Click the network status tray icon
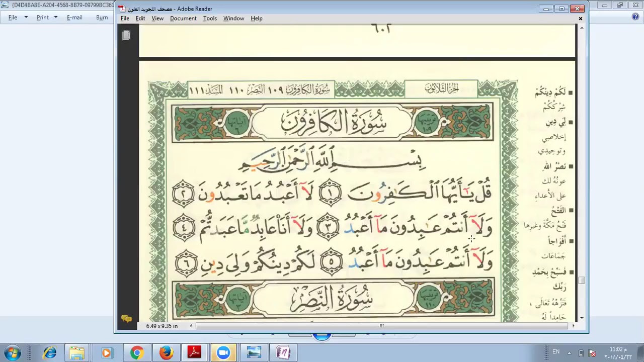The width and height of the screenshot is (644, 362). click(x=592, y=353)
